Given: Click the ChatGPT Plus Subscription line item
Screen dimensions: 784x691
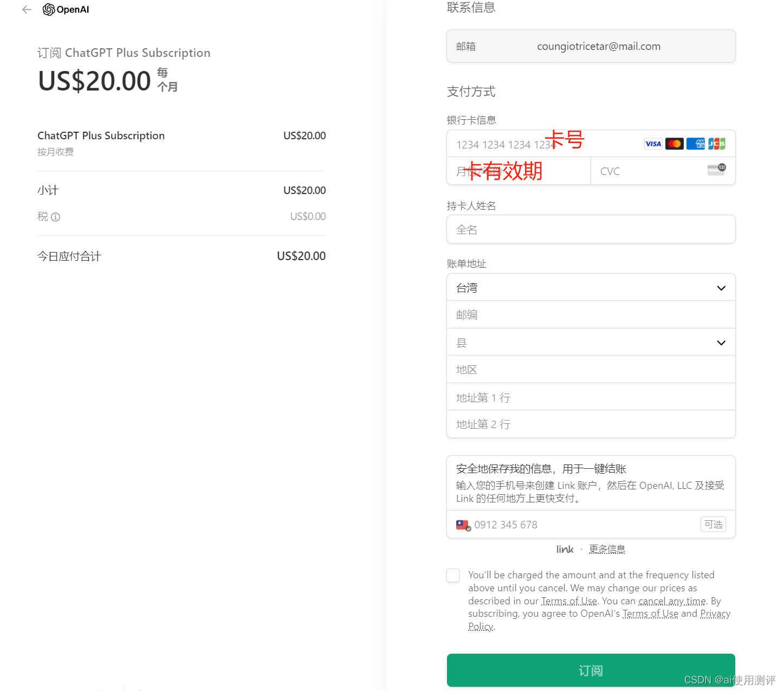Looking at the screenshot, I should (x=101, y=135).
